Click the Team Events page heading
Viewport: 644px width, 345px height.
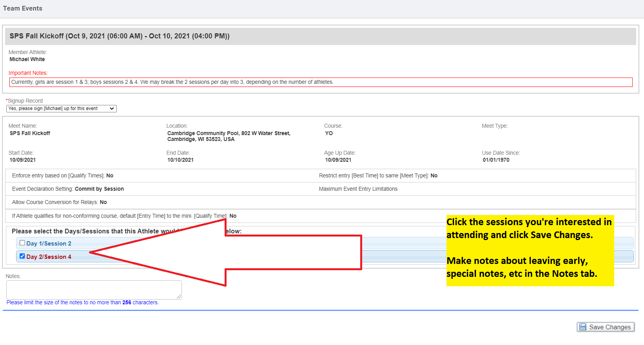[23, 8]
